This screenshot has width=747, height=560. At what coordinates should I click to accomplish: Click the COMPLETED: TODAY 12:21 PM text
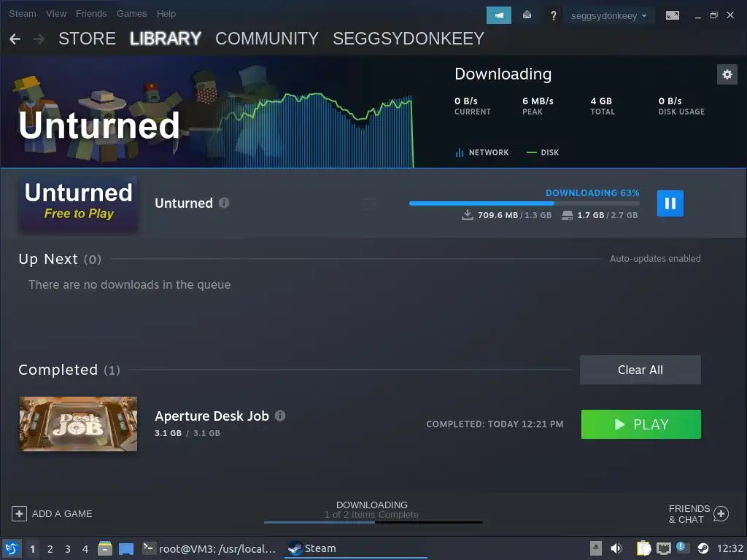point(495,424)
